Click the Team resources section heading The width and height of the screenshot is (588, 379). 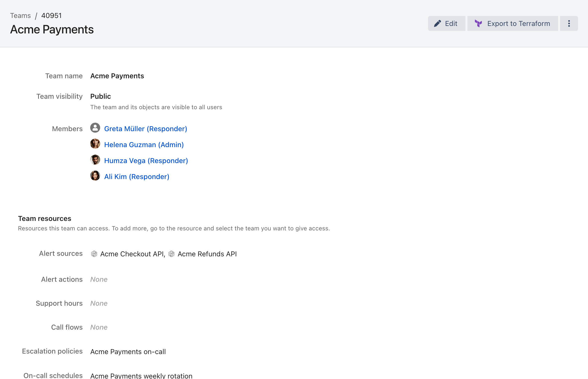(x=45, y=218)
